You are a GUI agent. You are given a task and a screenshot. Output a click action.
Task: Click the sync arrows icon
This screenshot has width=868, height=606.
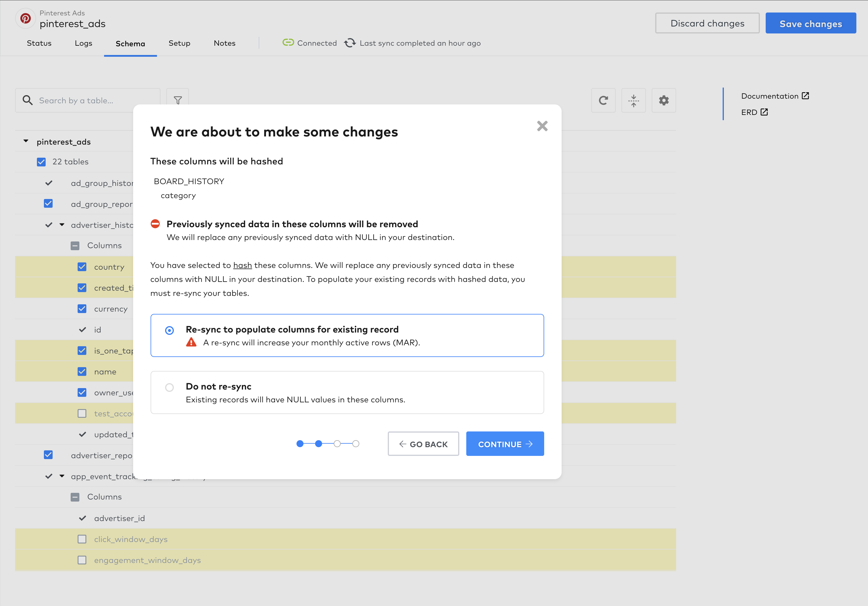click(350, 43)
